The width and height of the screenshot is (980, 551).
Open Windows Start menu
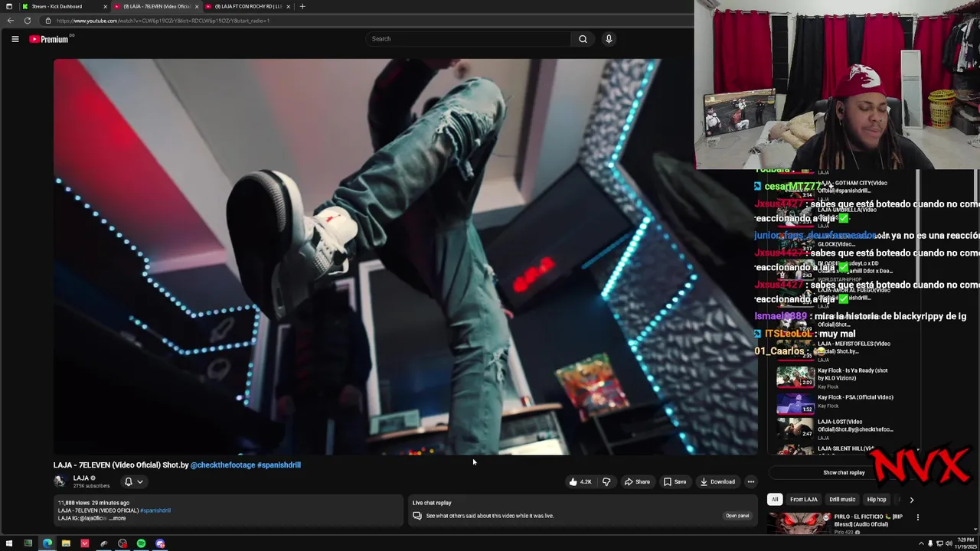point(9,544)
